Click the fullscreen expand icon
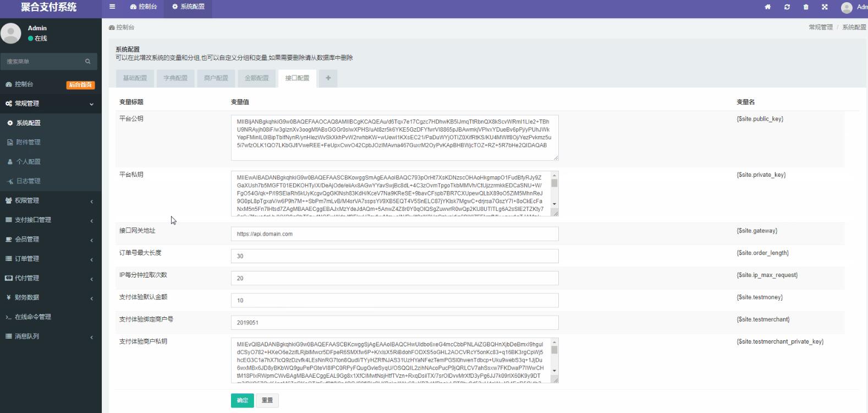868x413 pixels. tap(825, 7)
